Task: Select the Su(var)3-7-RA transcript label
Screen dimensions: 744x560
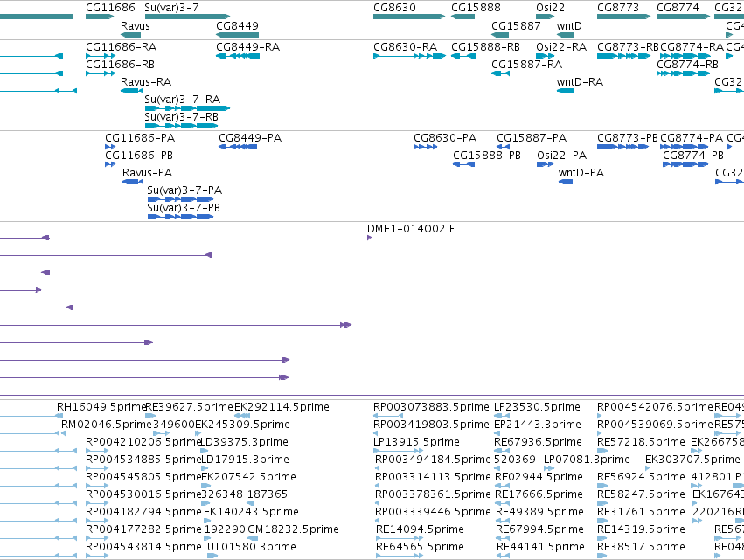Action: pos(182,99)
